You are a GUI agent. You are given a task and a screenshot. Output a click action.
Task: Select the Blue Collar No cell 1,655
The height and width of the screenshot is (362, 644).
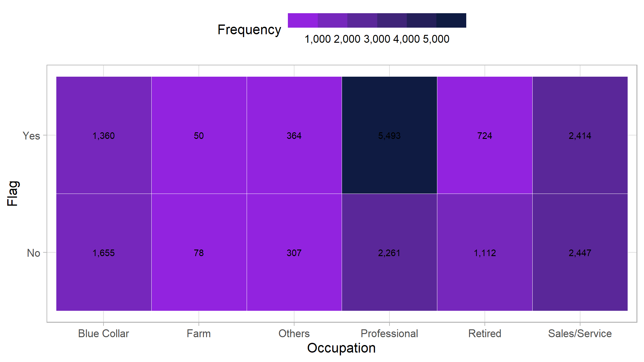click(x=104, y=252)
